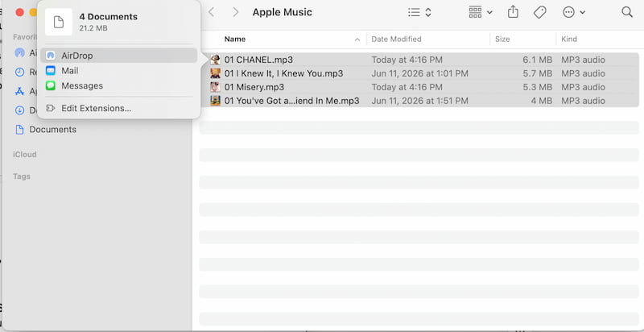Screen dimensions: 644x332
Task: Click the iCloud sidebar section header
Action: 25,155
